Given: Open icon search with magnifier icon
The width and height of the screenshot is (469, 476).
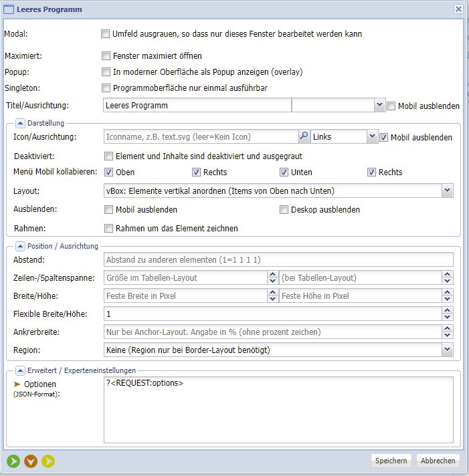Looking at the screenshot, I should [304, 136].
